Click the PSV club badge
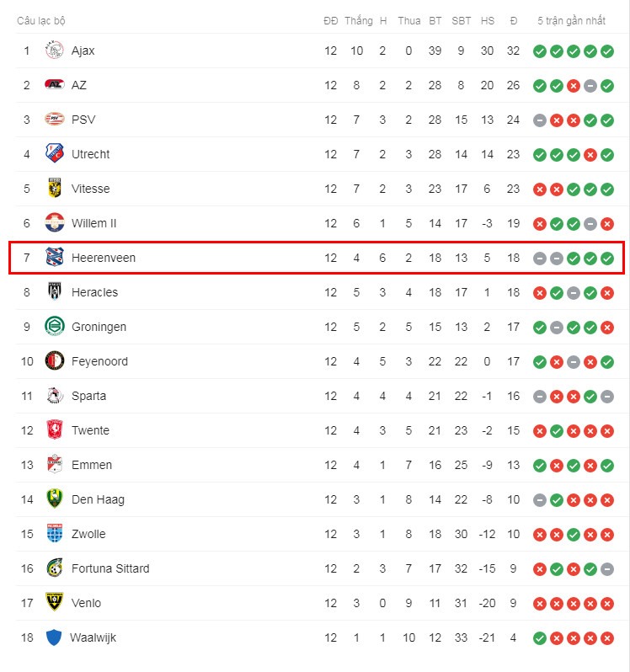 point(55,119)
